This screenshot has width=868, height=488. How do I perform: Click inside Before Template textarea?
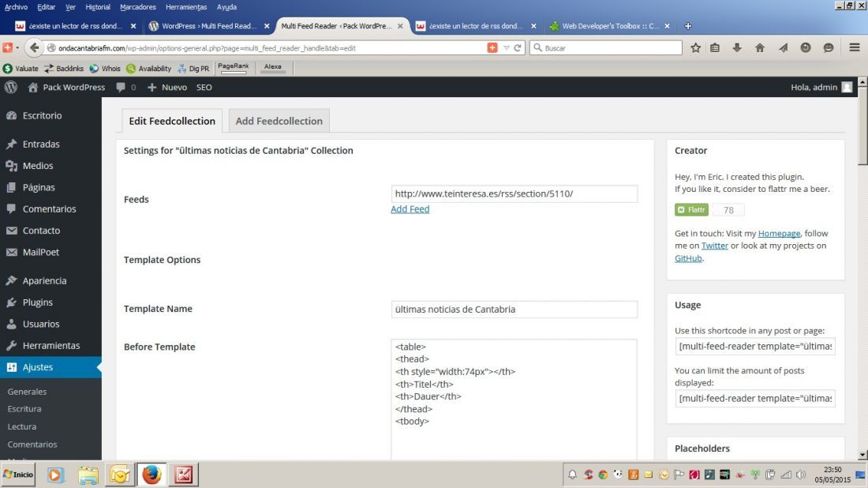(x=514, y=400)
